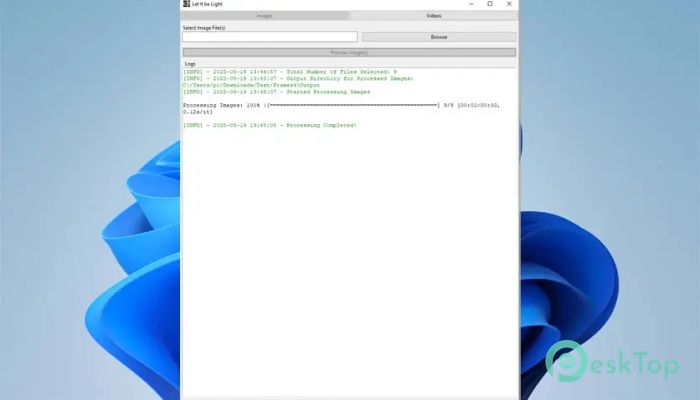Switch to the Images tab

tap(264, 16)
